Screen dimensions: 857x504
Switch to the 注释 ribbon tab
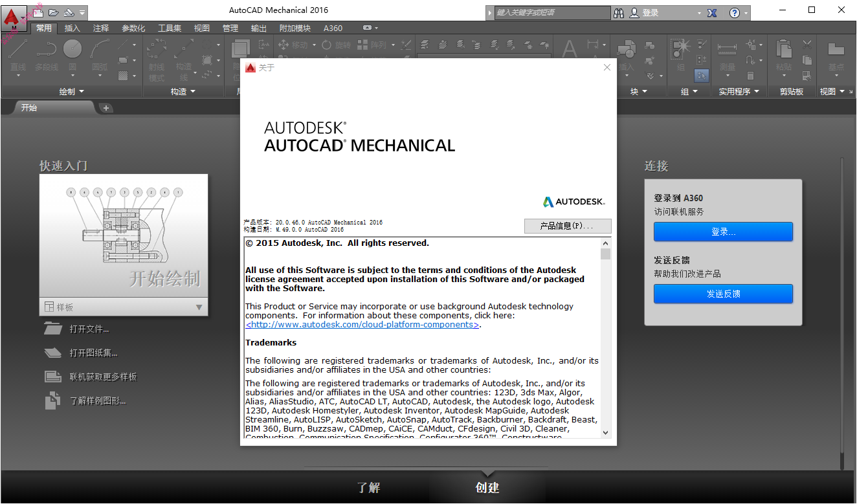point(101,28)
